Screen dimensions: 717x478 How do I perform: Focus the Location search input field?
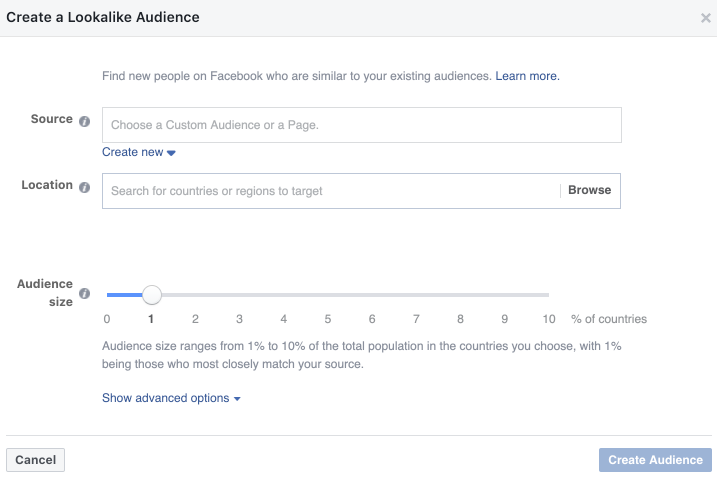pos(330,191)
